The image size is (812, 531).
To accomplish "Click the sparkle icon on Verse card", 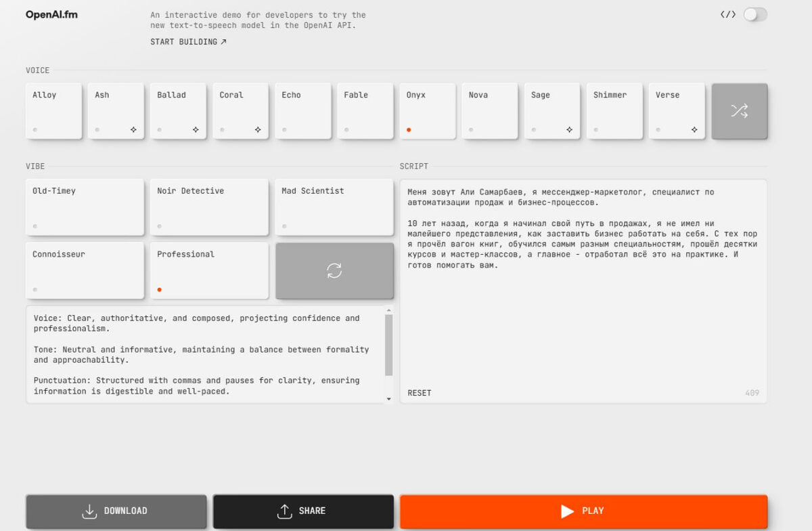I will click(x=694, y=129).
